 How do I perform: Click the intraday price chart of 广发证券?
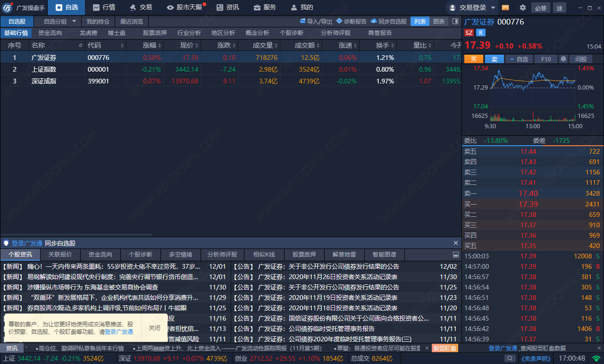(533, 87)
